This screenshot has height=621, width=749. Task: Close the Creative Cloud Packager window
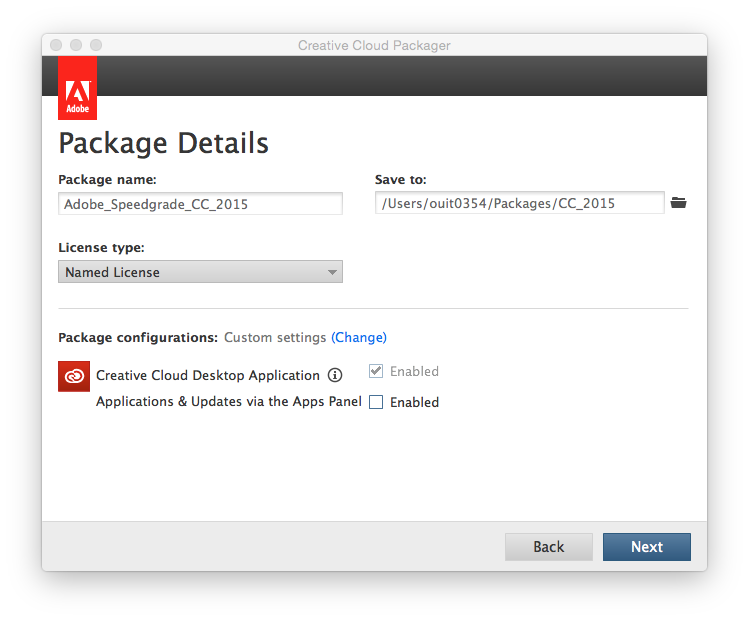pyautogui.click(x=56, y=45)
